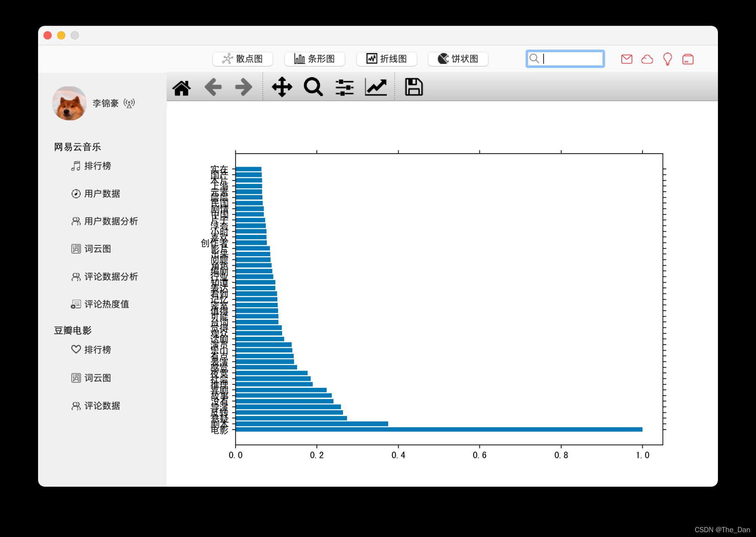
Task: Open 评论数据分析 page label
Action: click(111, 276)
